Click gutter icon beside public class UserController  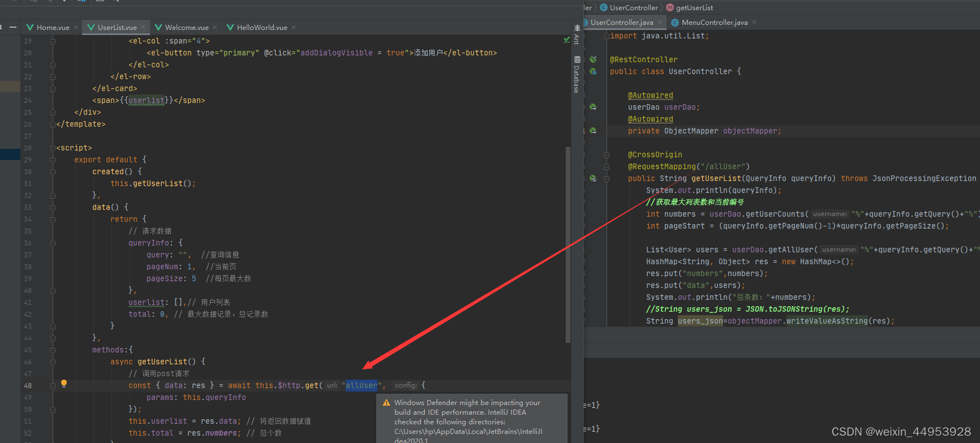[x=593, y=71]
